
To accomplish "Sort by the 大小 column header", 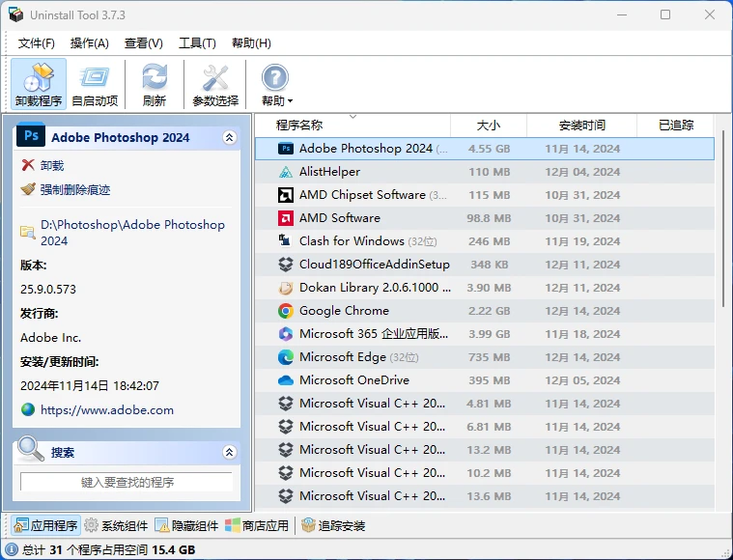I will coord(489,126).
